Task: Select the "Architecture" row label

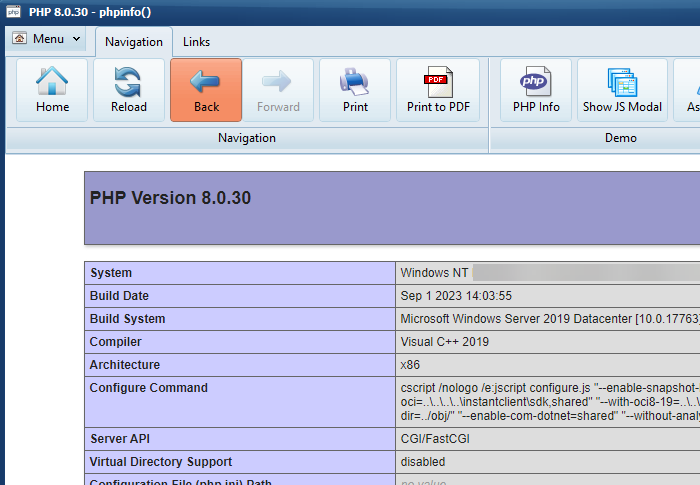Action: point(125,365)
